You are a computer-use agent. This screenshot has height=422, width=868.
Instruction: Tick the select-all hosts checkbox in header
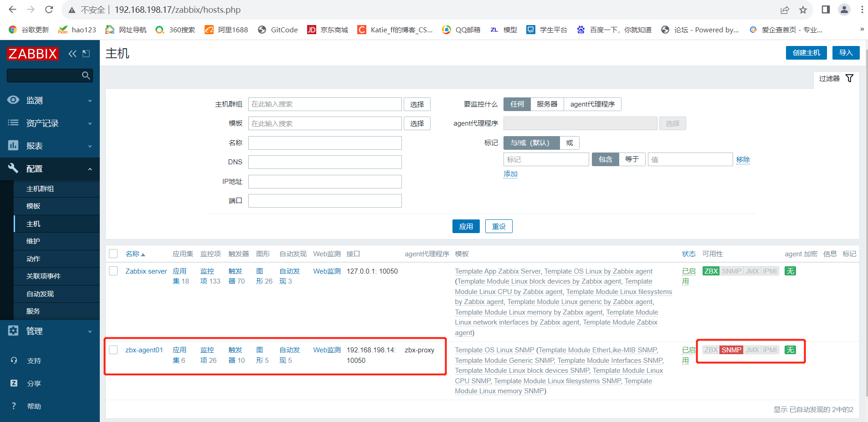point(113,254)
